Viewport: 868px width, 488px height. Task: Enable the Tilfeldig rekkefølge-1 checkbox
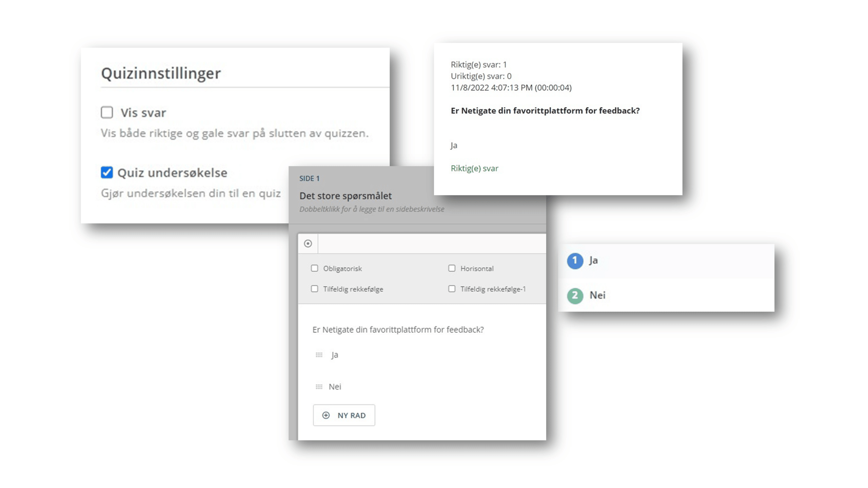[x=452, y=289]
